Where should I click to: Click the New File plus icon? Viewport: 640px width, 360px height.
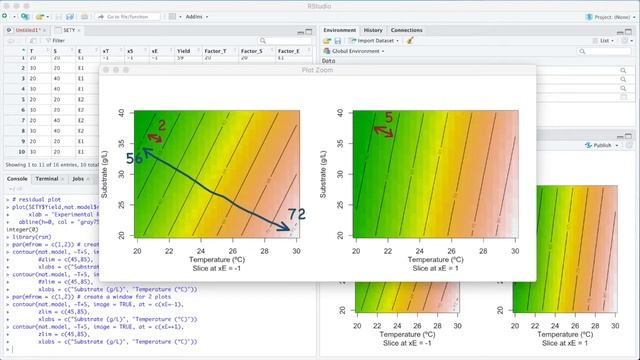[4, 16]
